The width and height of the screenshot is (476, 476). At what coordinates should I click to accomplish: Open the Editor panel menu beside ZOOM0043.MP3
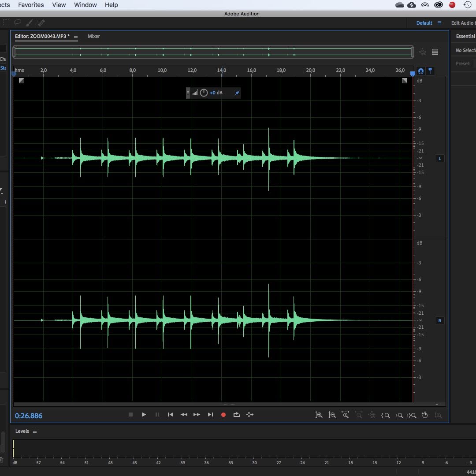[x=76, y=37]
